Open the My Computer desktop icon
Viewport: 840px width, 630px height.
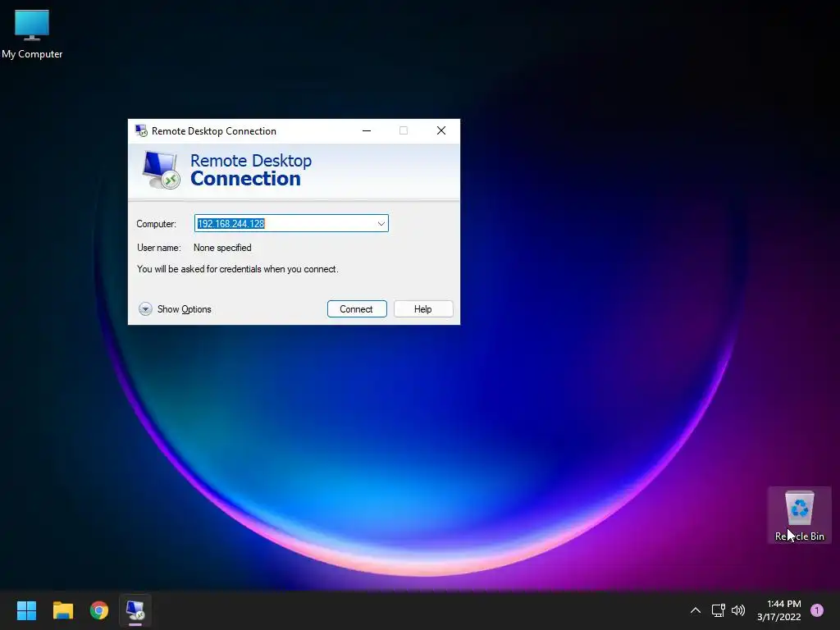[x=32, y=34]
